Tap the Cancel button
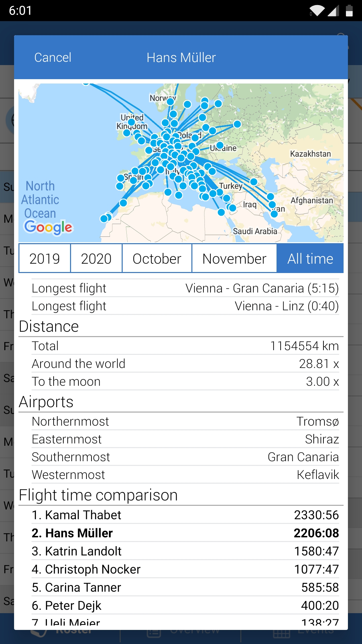The image size is (362, 644). (x=53, y=57)
